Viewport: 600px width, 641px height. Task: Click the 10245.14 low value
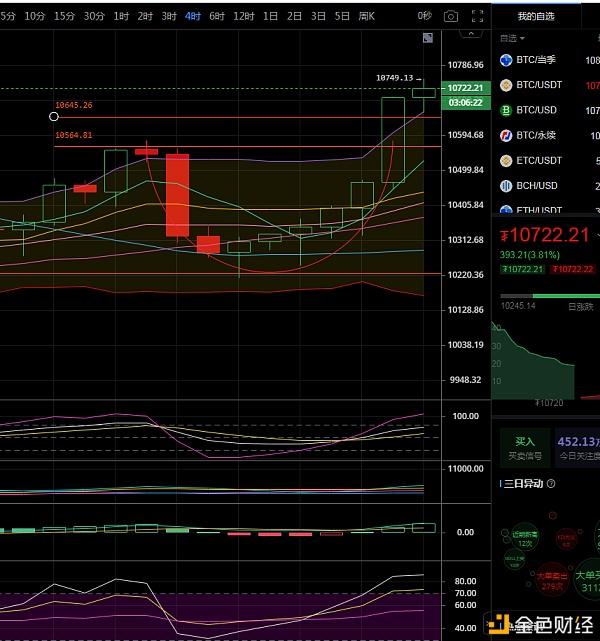coord(518,306)
